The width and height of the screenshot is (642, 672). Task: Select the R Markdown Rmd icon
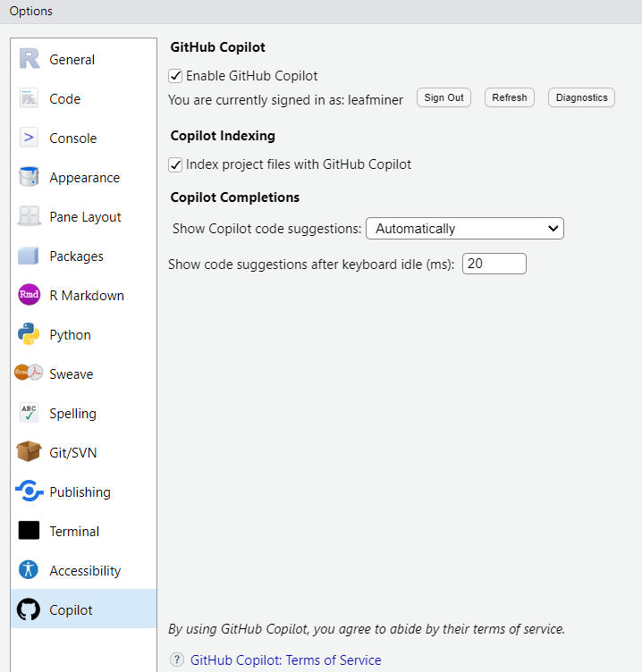pyautogui.click(x=29, y=296)
